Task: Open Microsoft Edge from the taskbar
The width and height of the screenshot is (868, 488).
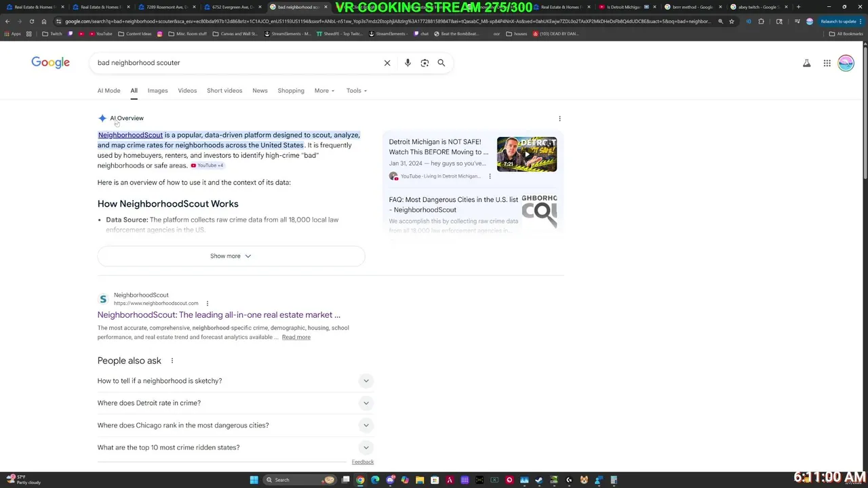Action: (375, 480)
